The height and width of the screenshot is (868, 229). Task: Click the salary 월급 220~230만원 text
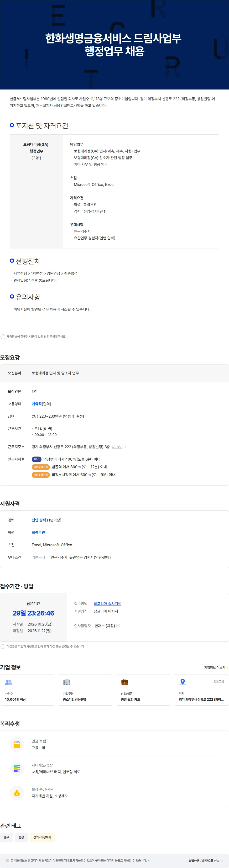coord(58,416)
